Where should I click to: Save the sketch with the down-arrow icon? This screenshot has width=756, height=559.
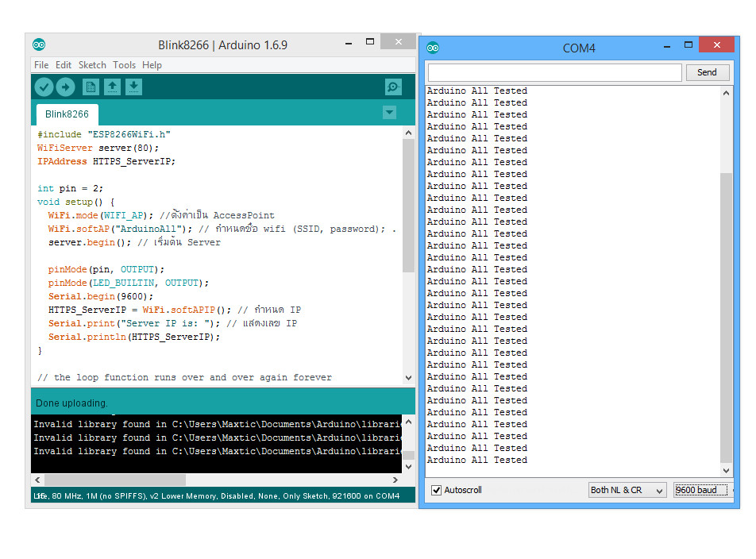tap(134, 87)
